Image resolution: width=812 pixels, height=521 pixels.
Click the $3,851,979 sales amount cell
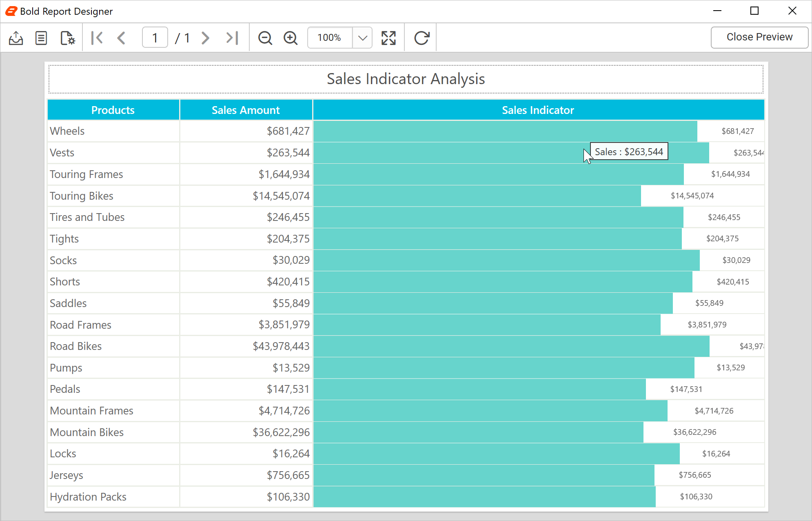coord(246,325)
